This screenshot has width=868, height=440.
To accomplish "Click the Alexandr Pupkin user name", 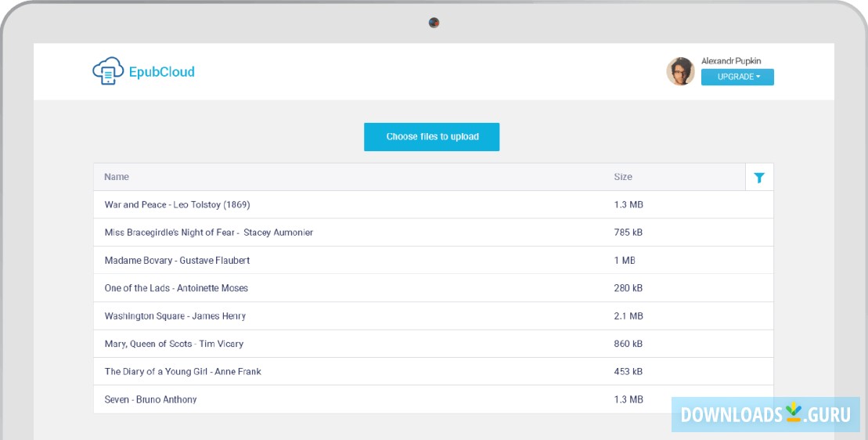I will (x=731, y=61).
